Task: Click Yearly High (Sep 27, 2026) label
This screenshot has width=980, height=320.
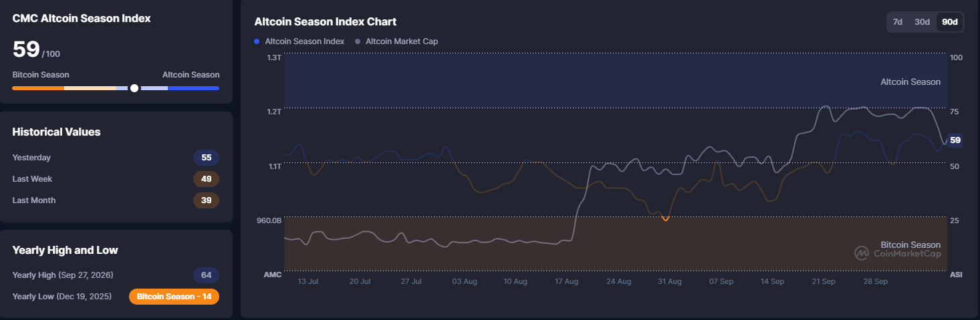Action: pyautogui.click(x=63, y=275)
